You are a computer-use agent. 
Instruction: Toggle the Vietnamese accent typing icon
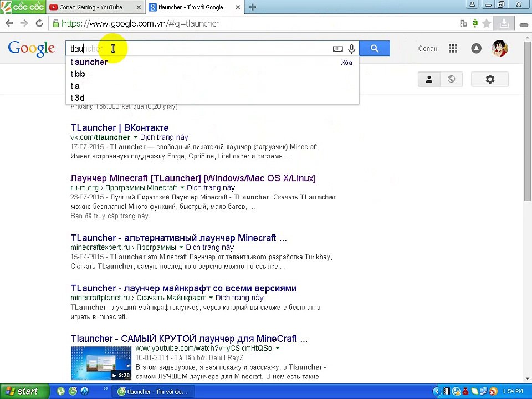pos(475,23)
